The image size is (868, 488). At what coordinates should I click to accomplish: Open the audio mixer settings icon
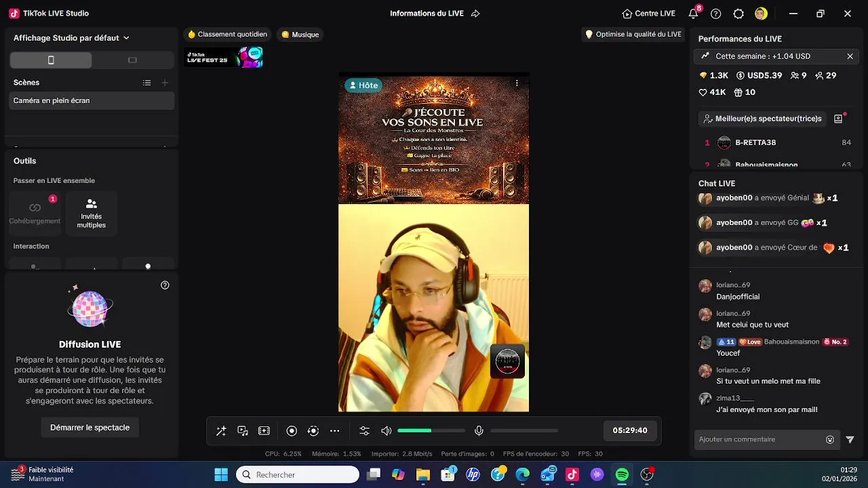(x=365, y=431)
